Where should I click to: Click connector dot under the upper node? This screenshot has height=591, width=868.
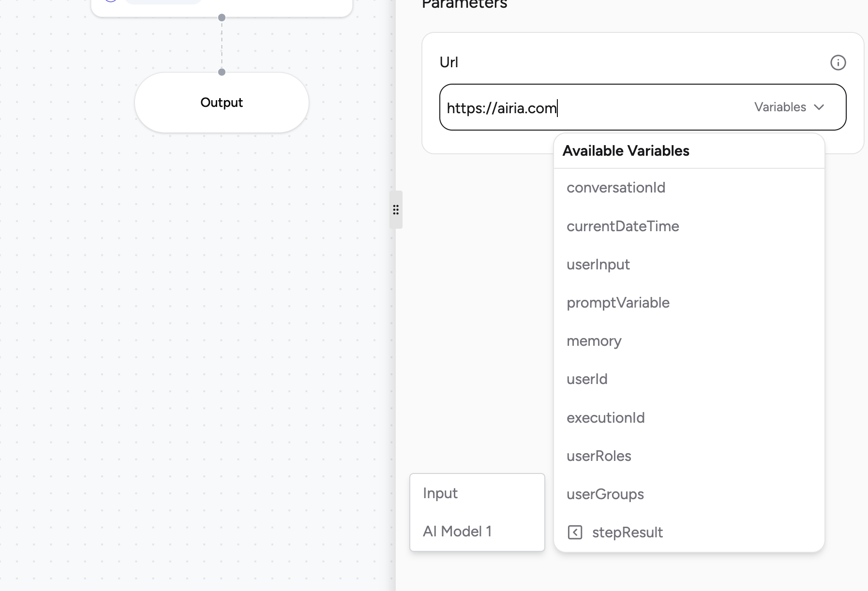[222, 18]
